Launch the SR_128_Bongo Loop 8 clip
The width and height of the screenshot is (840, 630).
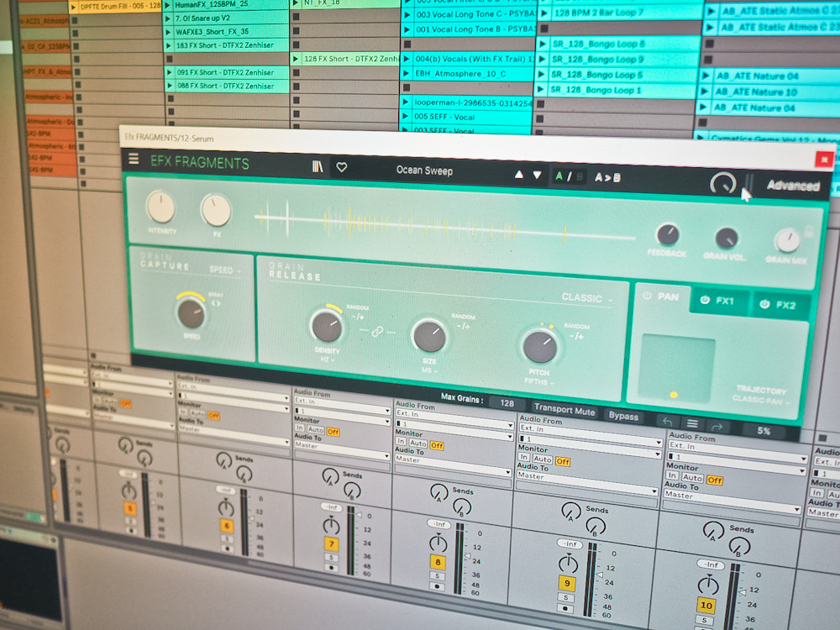click(x=542, y=44)
